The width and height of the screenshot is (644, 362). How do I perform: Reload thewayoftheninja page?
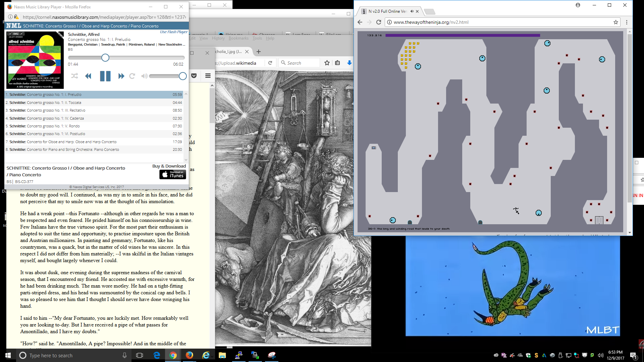(x=379, y=22)
